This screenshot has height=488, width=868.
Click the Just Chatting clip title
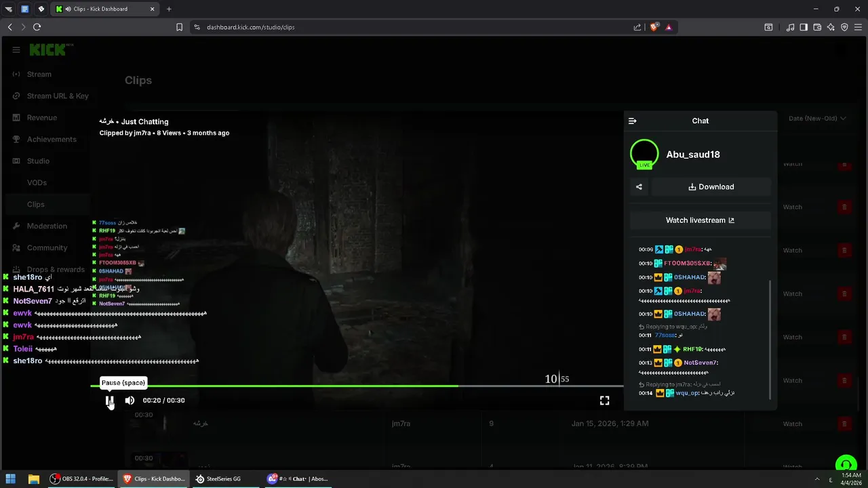click(x=134, y=121)
